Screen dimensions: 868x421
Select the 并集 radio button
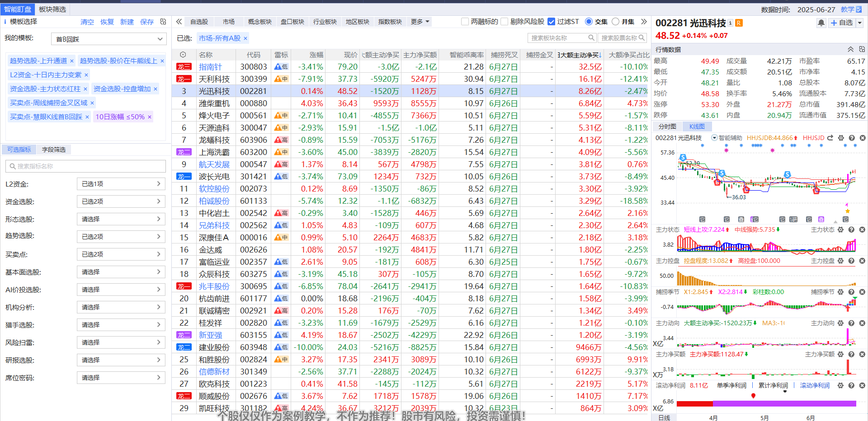tap(615, 21)
